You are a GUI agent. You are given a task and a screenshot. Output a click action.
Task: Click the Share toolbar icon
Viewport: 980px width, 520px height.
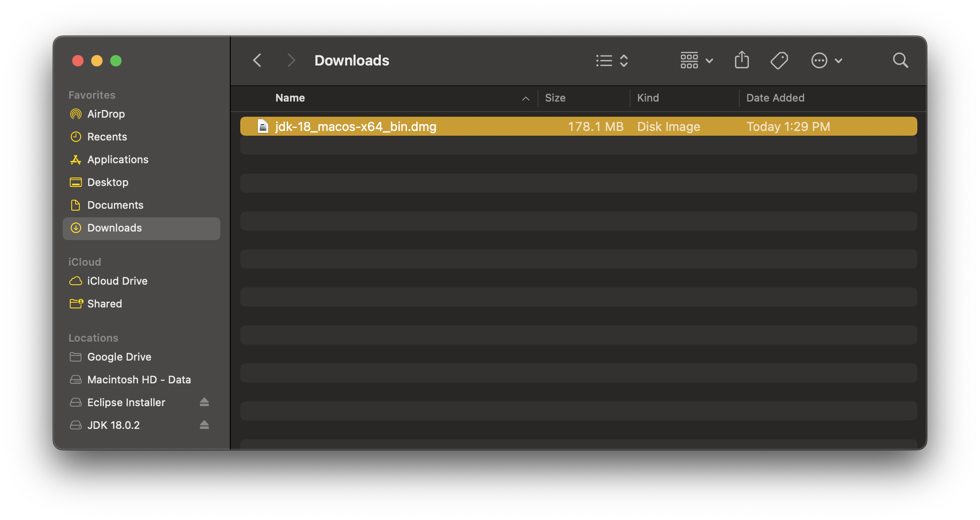pos(742,60)
